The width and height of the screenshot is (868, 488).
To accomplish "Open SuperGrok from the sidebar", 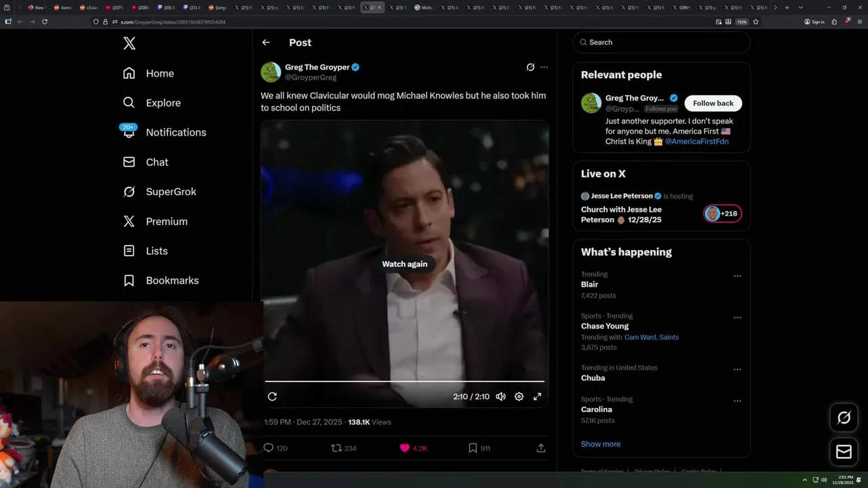I will (159, 192).
